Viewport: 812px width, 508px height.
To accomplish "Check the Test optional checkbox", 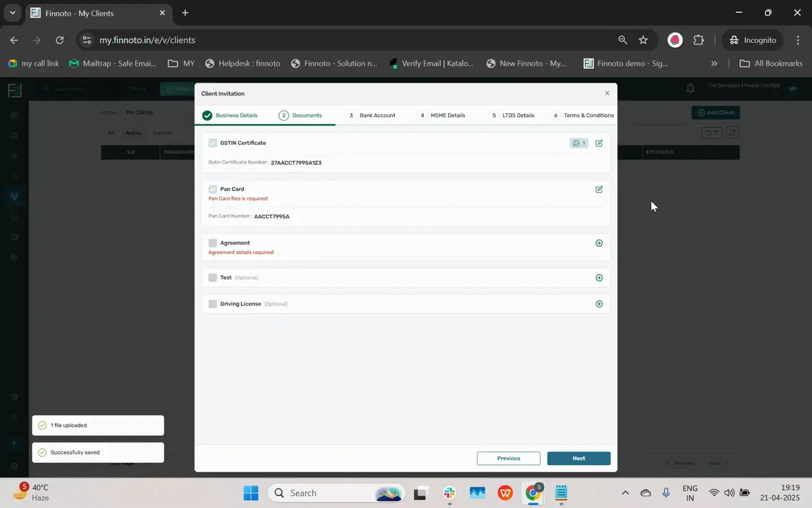I will (213, 278).
